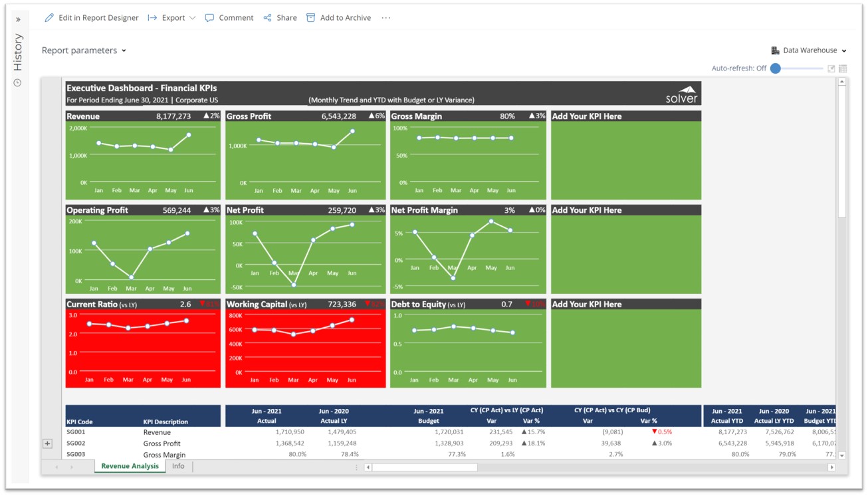868x496 pixels.
Task: Click the vertical scrollbar down arrow
Action: (842, 455)
